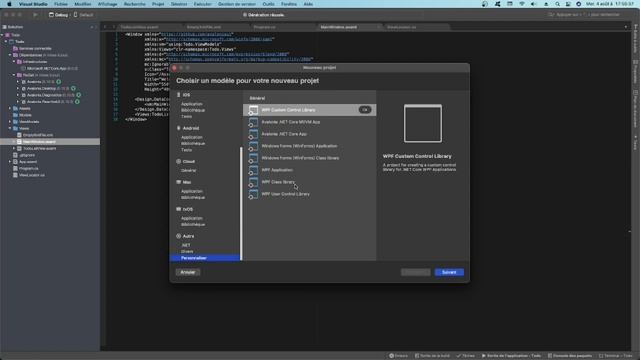Viewport: 640px width, 360px height.
Task: Expand the Avalonia.Desktop package node
Action: [x=18, y=89]
